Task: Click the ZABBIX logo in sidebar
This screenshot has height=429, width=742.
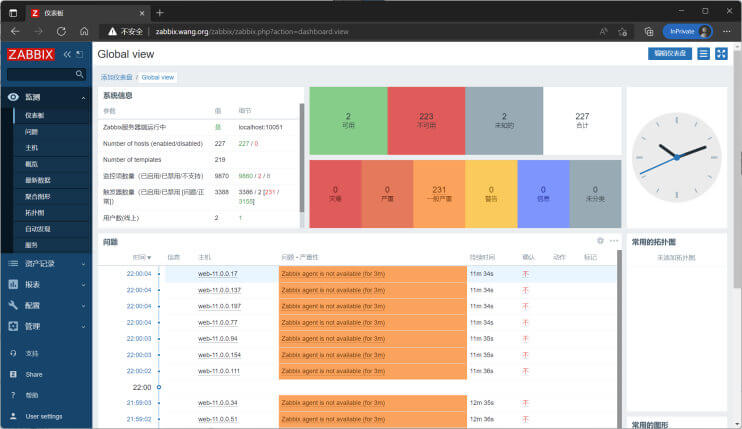Action: click(x=31, y=54)
